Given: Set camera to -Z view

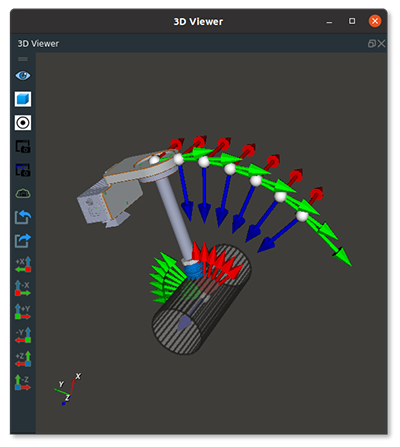Looking at the screenshot, I should 23,383.
